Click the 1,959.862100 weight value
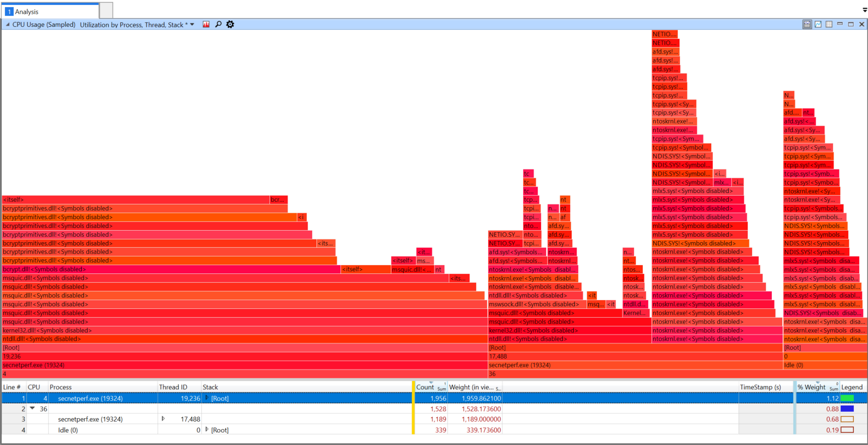Viewport: 868px width, 445px height. [481, 399]
